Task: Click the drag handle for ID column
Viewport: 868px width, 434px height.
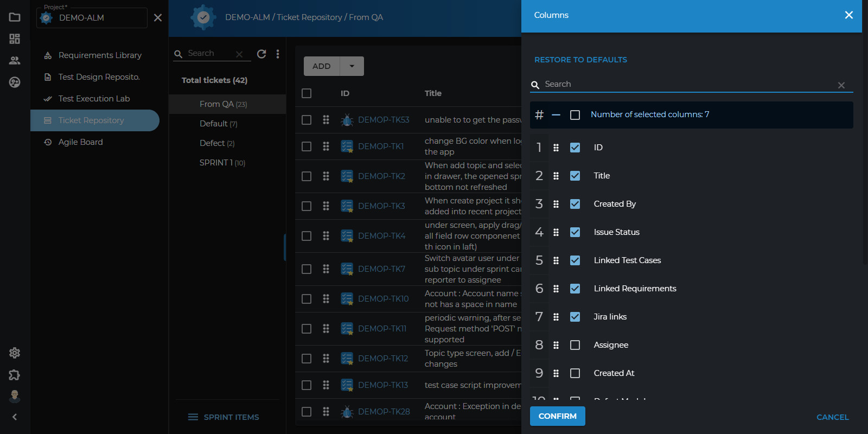Action: coord(556,148)
